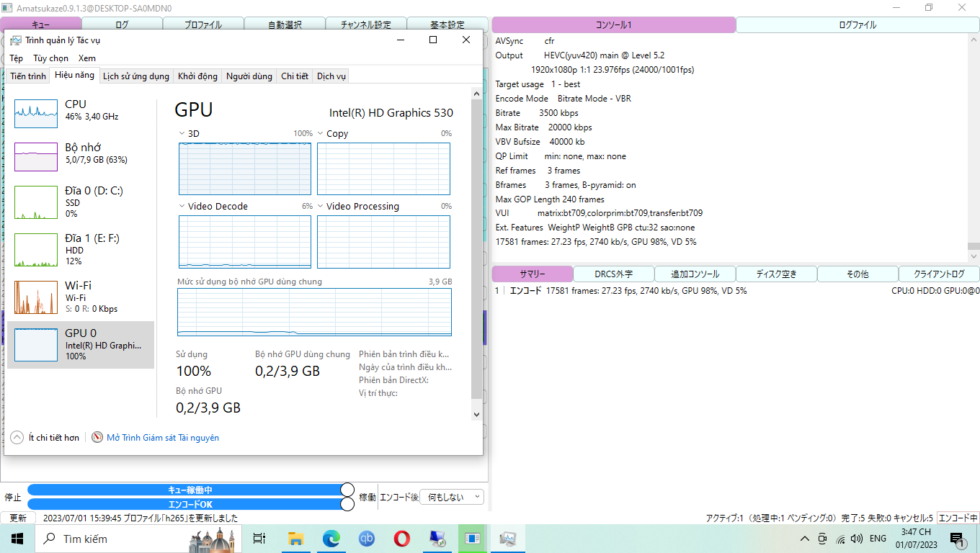Open the その他 tab
The height and width of the screenshot is (553, 980).
857,274
